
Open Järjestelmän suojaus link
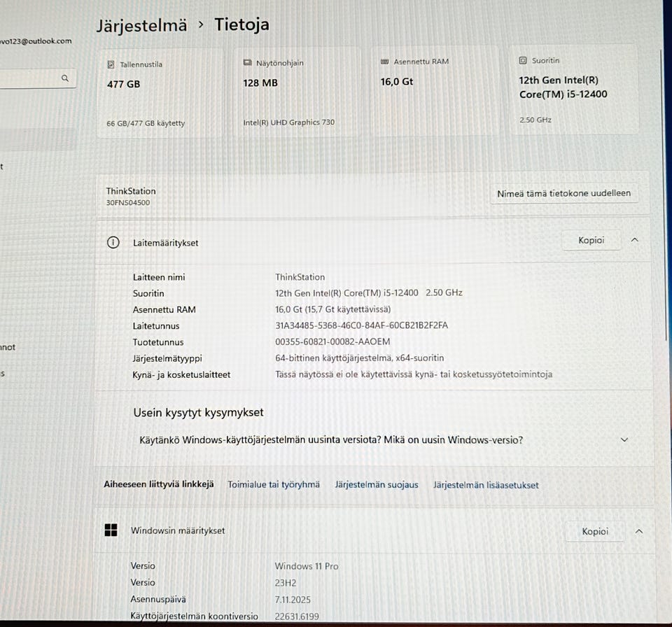click(377, 485)
